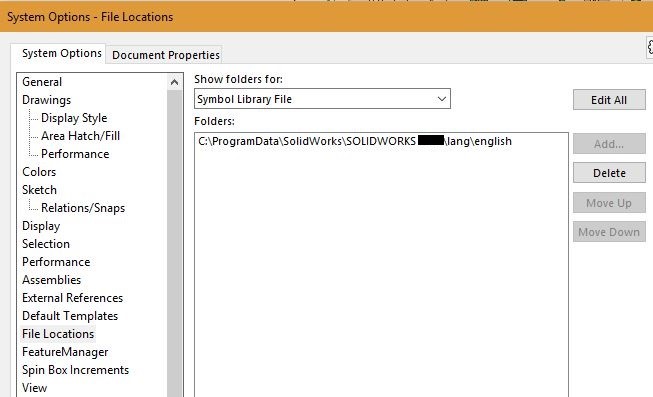Image resolution: width=653 pixels, height=397 pixels.
Task: Click the Delete button
Action: pyautogui.click(x=609, y=173)
